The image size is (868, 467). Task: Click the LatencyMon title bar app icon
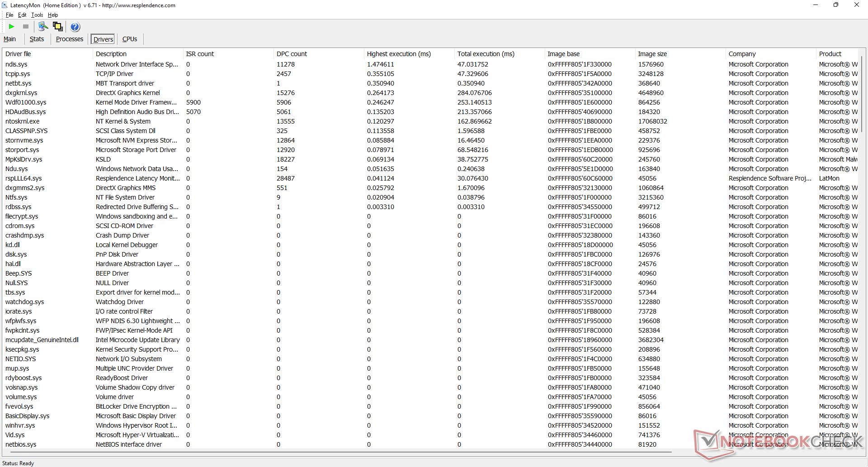point(5,5)
